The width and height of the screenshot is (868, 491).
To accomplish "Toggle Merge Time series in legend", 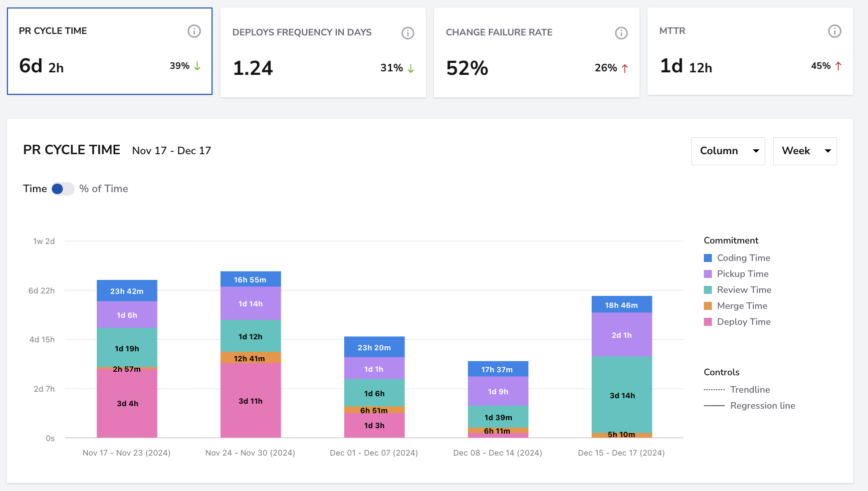I will point(736,306).
